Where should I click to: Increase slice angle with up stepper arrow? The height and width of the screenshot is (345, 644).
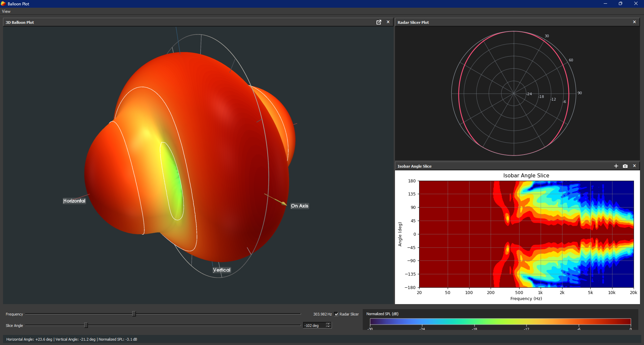coord(329,324)
